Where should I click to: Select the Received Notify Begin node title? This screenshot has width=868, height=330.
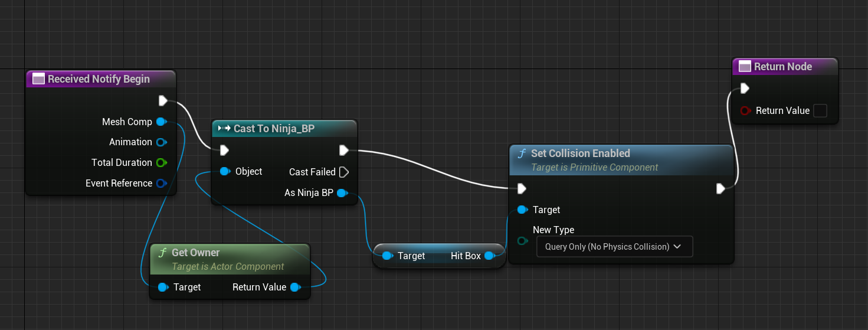[99, 79]
